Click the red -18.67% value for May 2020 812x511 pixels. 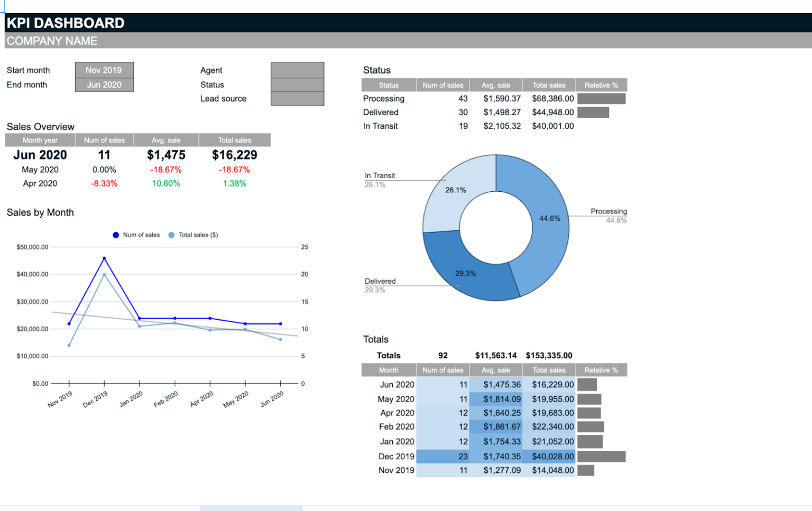click(x=166, y=170)
